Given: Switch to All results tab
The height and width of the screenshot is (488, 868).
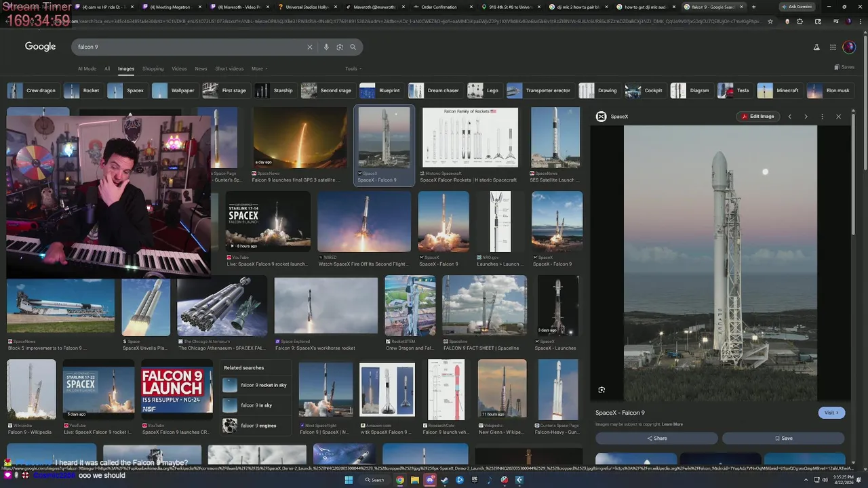Looking at the screenshot, I should pyautogui.click(x=107, y=68).
